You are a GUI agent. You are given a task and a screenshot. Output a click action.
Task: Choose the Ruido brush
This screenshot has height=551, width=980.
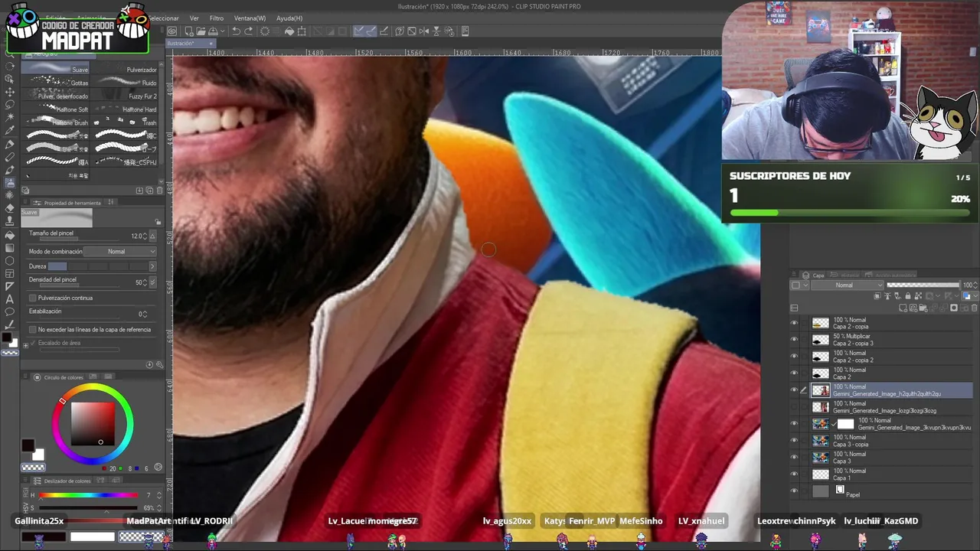126,83
